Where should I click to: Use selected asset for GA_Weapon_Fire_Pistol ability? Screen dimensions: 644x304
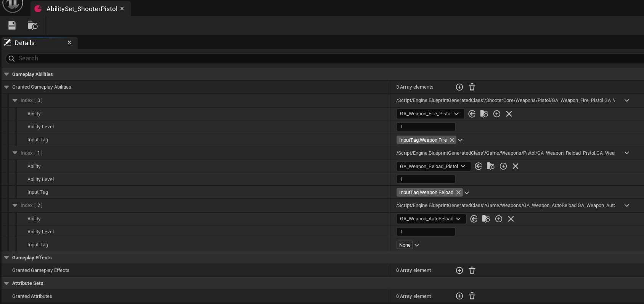472,114
